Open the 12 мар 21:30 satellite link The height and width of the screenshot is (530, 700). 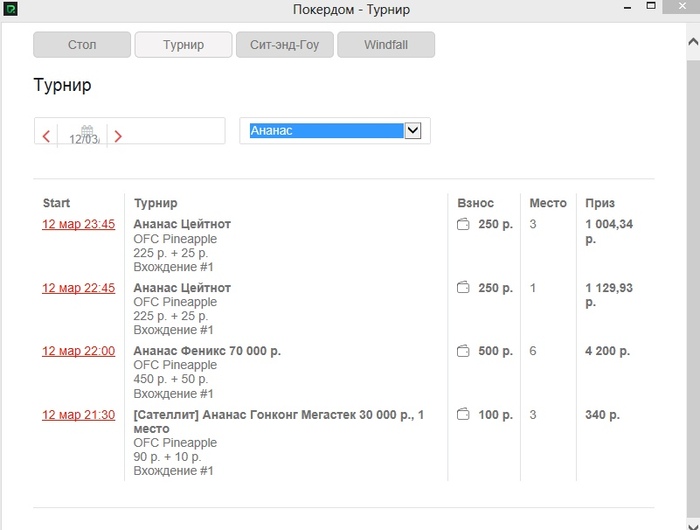coord(78,414)
